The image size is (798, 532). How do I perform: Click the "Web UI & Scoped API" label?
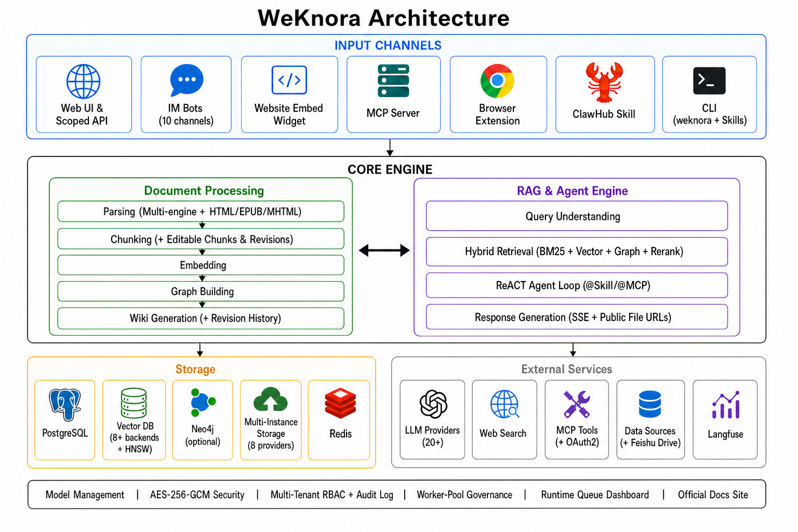(82, 114)
